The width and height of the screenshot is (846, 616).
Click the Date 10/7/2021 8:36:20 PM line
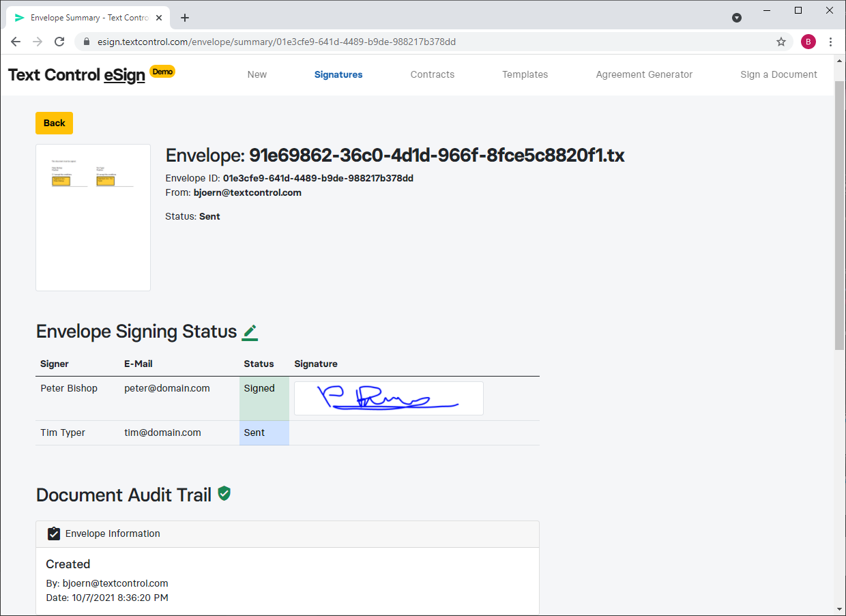click(x=107, y=598)
